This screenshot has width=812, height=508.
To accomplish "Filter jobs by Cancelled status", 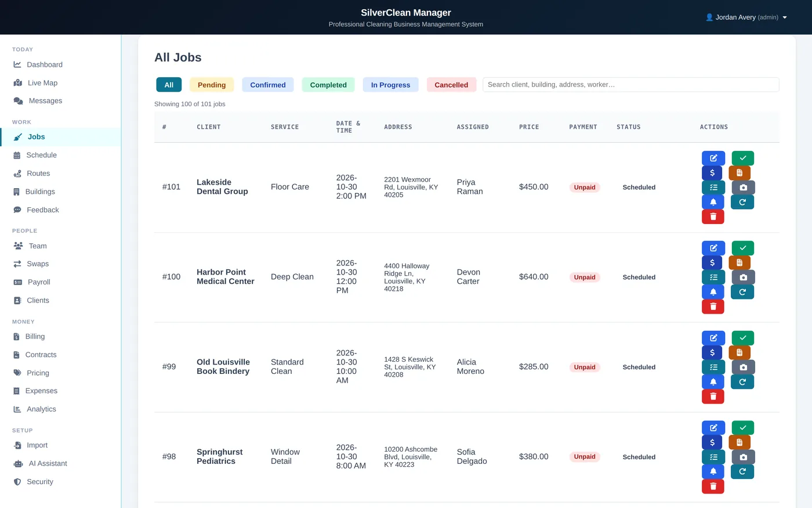I will [x=451, y=85].
